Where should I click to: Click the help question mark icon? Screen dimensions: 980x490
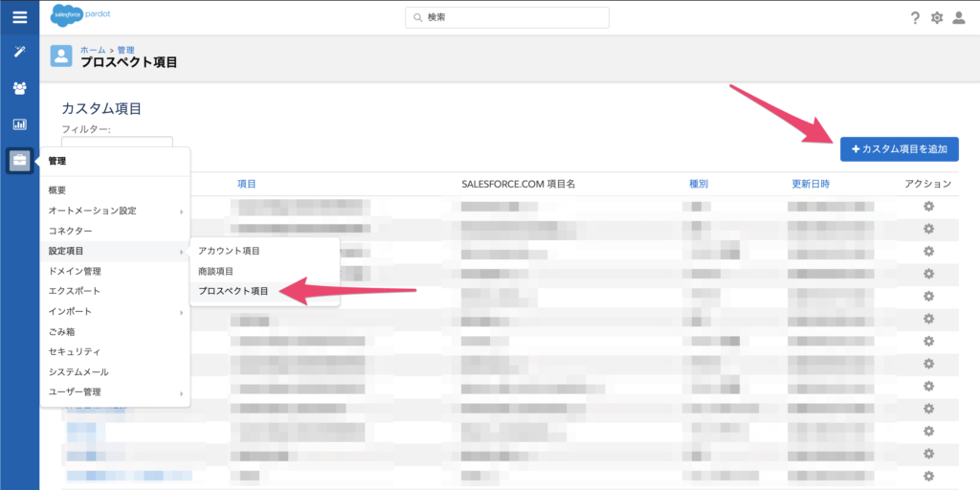(x=915, y=18)
